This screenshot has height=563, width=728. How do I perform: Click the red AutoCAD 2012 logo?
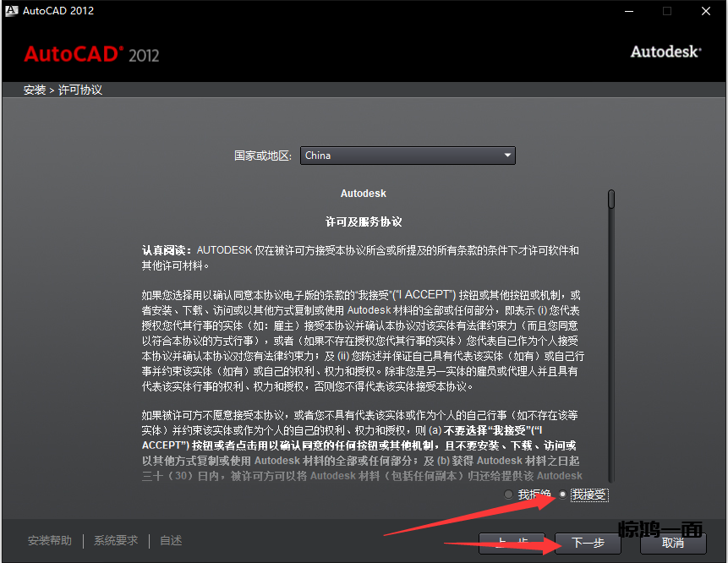(x=91, y=54)
